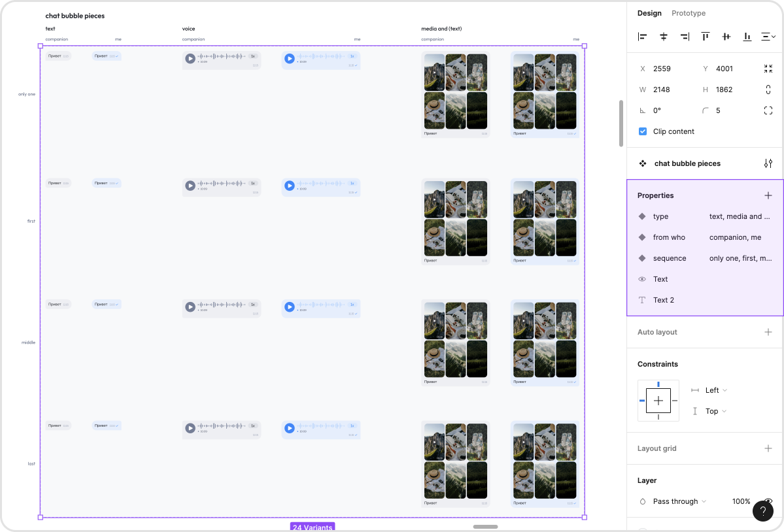The height and width of the screenshot is (532, 784).
Task: Click the constraints diagram box
Action: 658,401
